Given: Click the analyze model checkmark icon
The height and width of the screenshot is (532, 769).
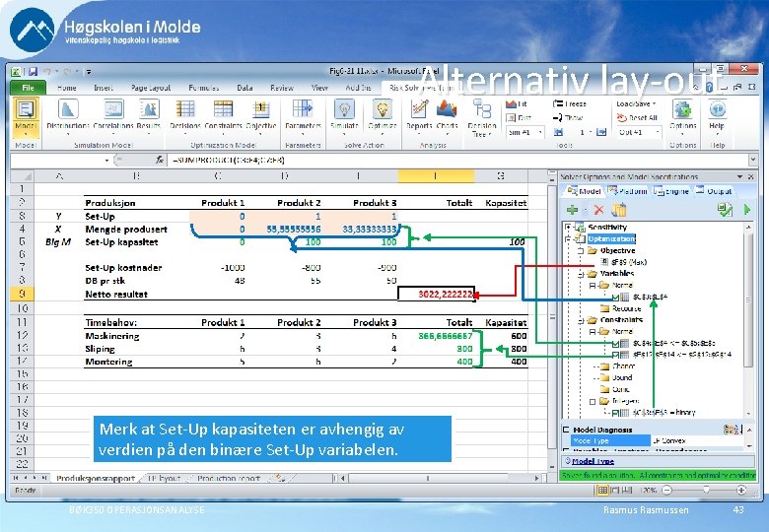Looking at the screenshot, I should (725, 210).
